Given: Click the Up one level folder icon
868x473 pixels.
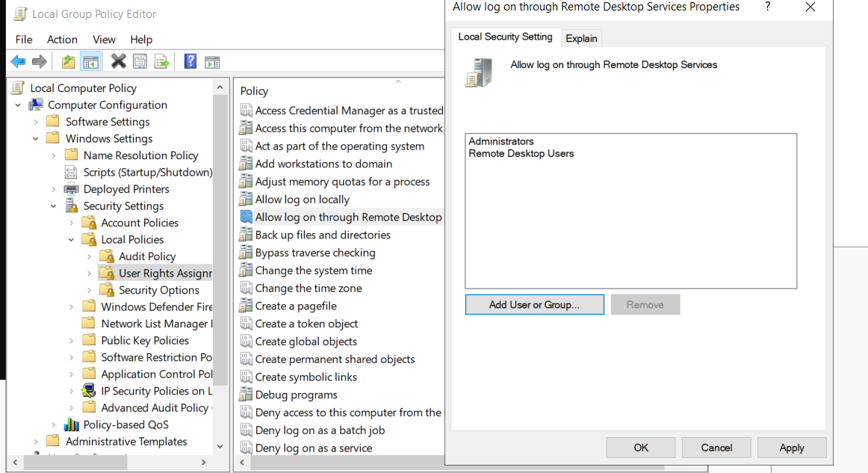Looking at the screenshot, I should [68, 61].
